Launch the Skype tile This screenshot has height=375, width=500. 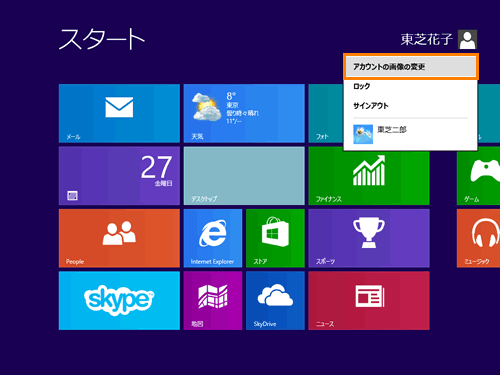119,300
